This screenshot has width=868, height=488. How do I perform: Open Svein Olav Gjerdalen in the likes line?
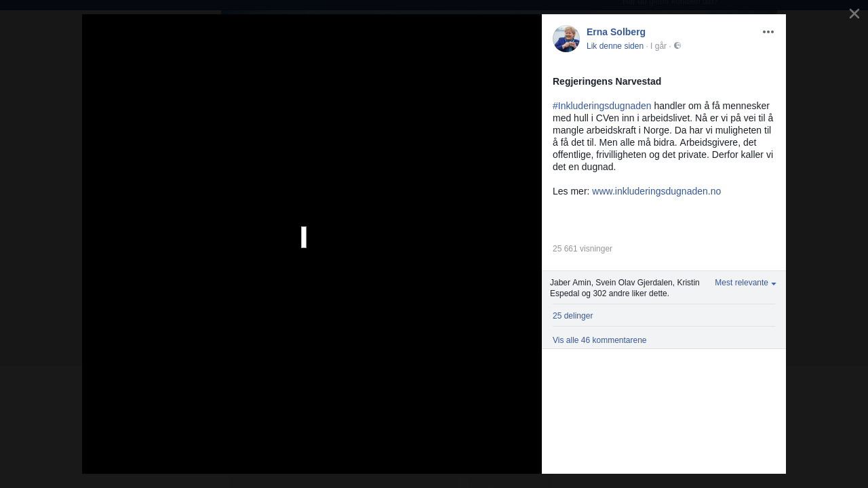click(635, 283)
